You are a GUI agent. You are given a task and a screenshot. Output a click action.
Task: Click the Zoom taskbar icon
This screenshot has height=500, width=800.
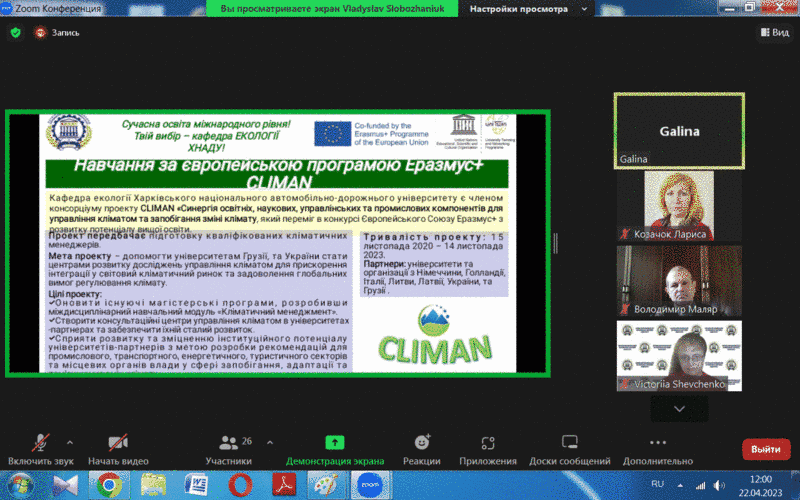(370, 485)
